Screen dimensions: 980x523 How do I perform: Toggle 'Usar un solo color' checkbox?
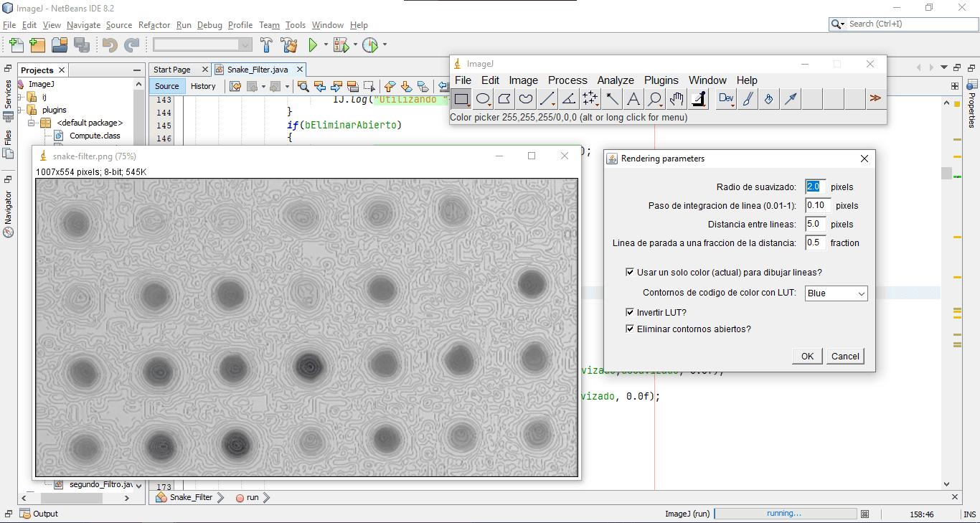630,273
